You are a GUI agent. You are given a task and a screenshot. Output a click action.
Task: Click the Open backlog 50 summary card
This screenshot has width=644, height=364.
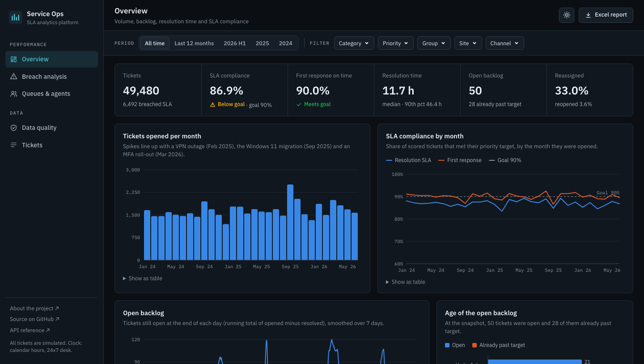coord(504,90)
